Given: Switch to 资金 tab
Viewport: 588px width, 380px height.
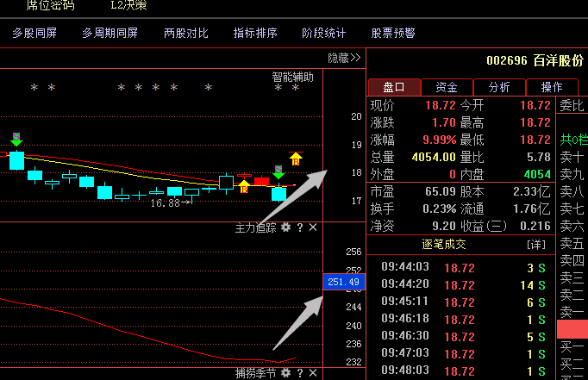Looking at the screenshot, I should point(447,87).
